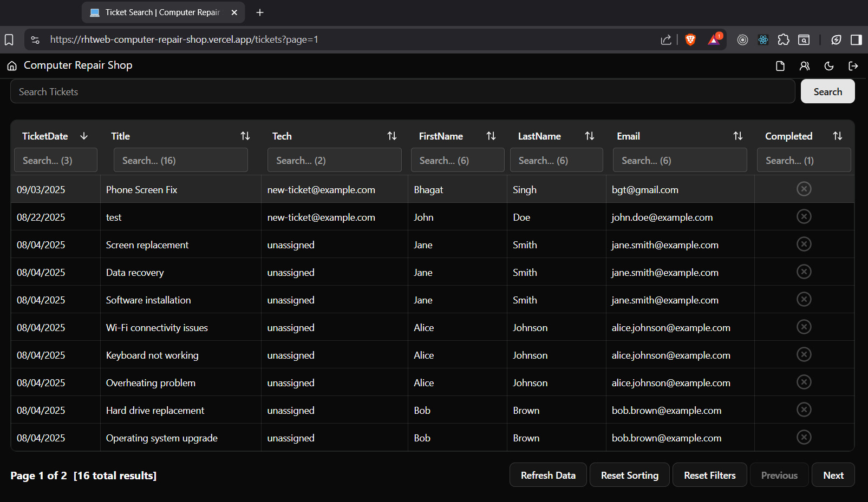
Task: Switch to the Ticket Search browser tab
Action: tap(162, 12)
